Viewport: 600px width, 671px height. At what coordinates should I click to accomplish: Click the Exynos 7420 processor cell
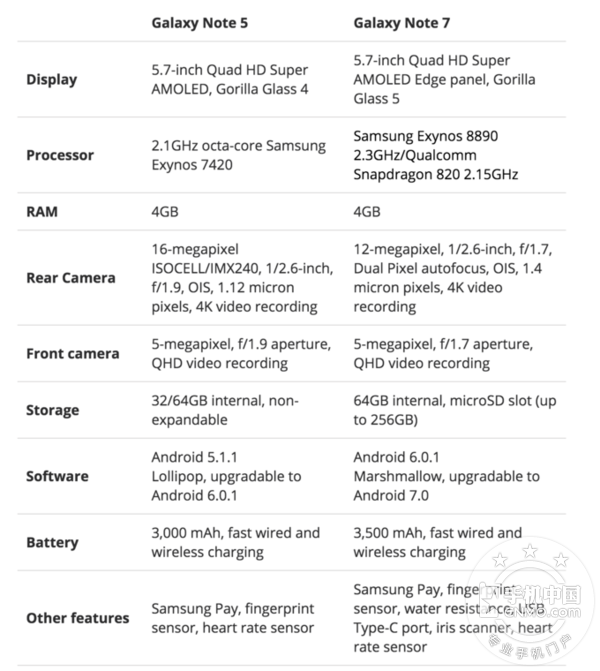(238, 155)
